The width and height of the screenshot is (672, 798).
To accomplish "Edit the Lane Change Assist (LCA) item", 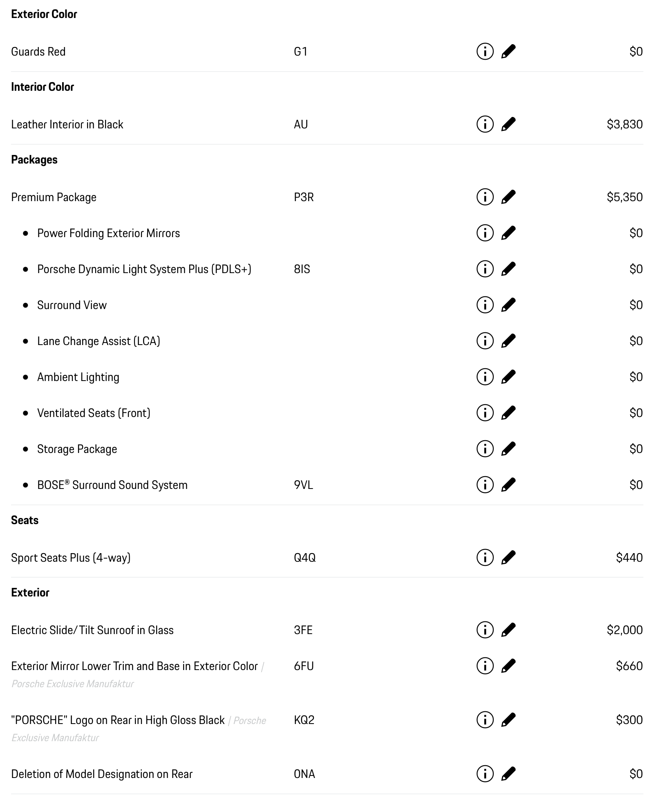I will pos(508,341).
